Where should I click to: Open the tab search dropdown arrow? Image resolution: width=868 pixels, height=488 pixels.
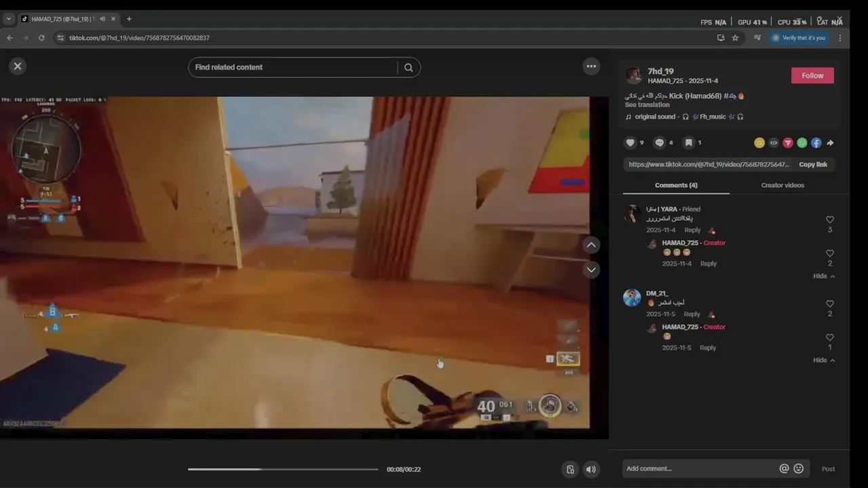coord(9,19)
